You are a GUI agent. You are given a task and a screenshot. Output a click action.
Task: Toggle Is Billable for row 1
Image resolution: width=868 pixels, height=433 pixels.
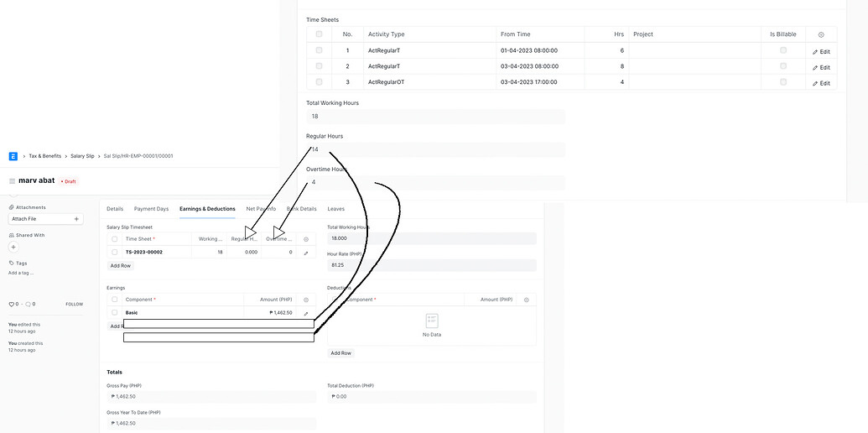point(782,50)
